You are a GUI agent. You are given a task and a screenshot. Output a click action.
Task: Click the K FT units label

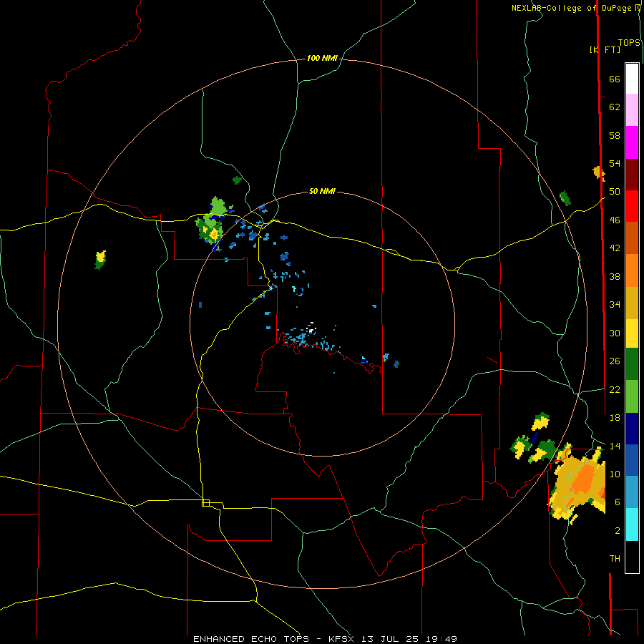pyautogui.click(x=605, y=49)
